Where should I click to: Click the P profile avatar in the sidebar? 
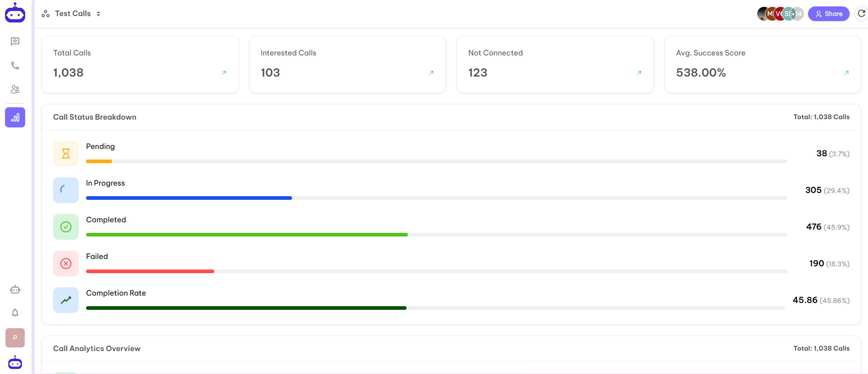point(15,338)
